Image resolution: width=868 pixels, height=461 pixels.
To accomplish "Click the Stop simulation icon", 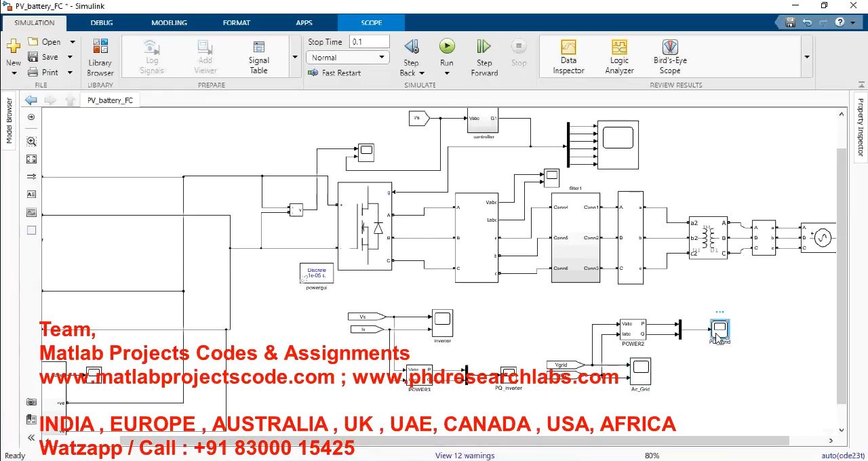I will point(519,47).
